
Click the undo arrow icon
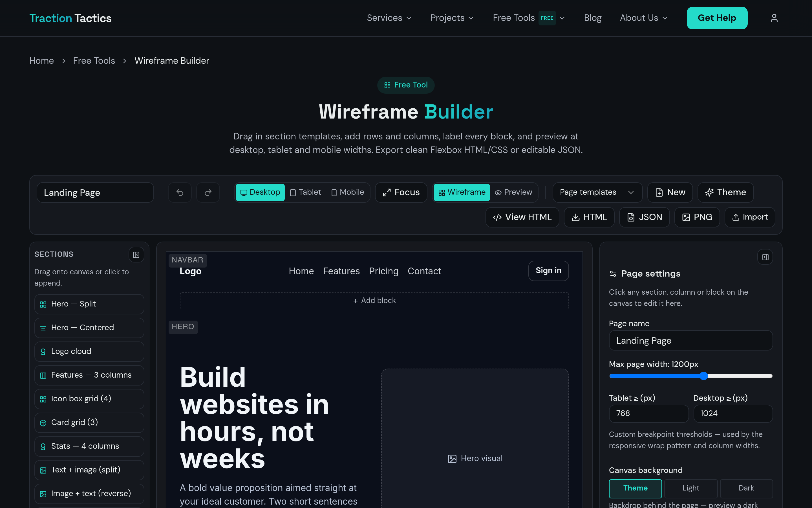[180, 192]
